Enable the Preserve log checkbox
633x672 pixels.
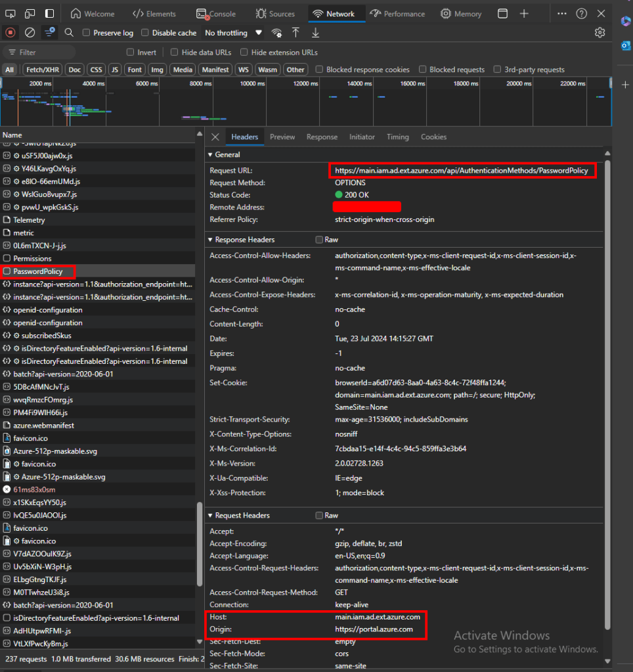point(87,33)
